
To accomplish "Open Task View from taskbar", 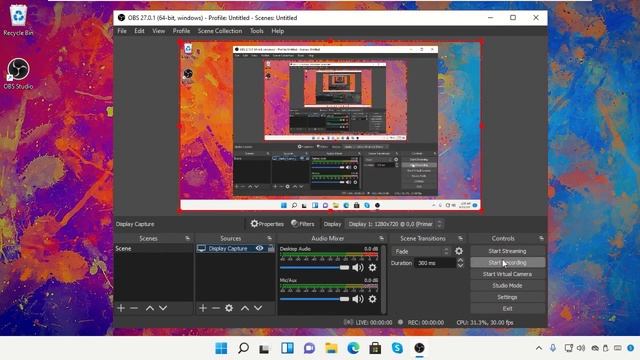I will pos(265,348).
